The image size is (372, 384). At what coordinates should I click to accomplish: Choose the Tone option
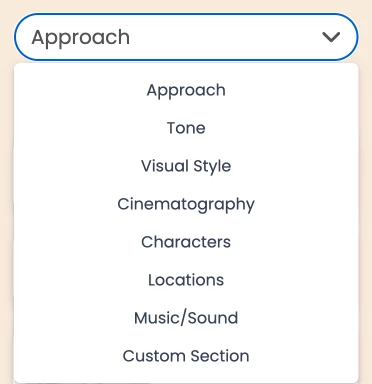click(186, 128)
